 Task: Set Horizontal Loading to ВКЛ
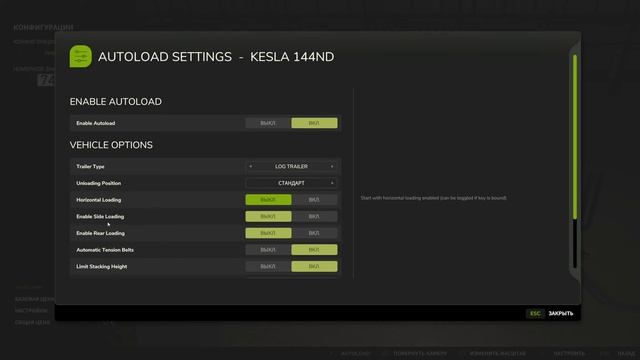click(x=314, y=200)
